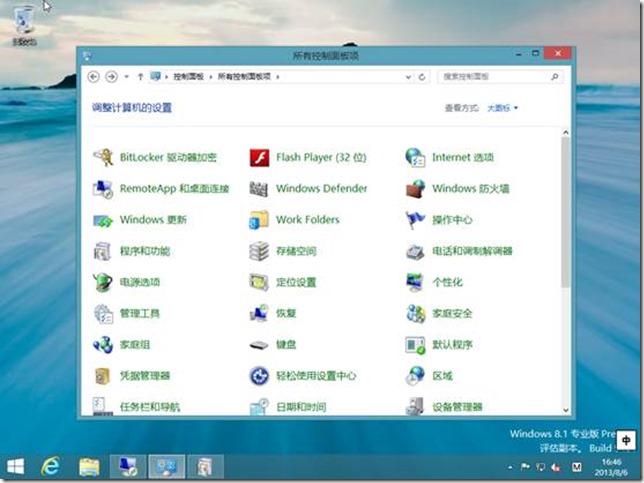Expand the chevron after 所有控制面板项 breadcrumb
This screenshot has width=644, height=483.
tap(278, 77)
